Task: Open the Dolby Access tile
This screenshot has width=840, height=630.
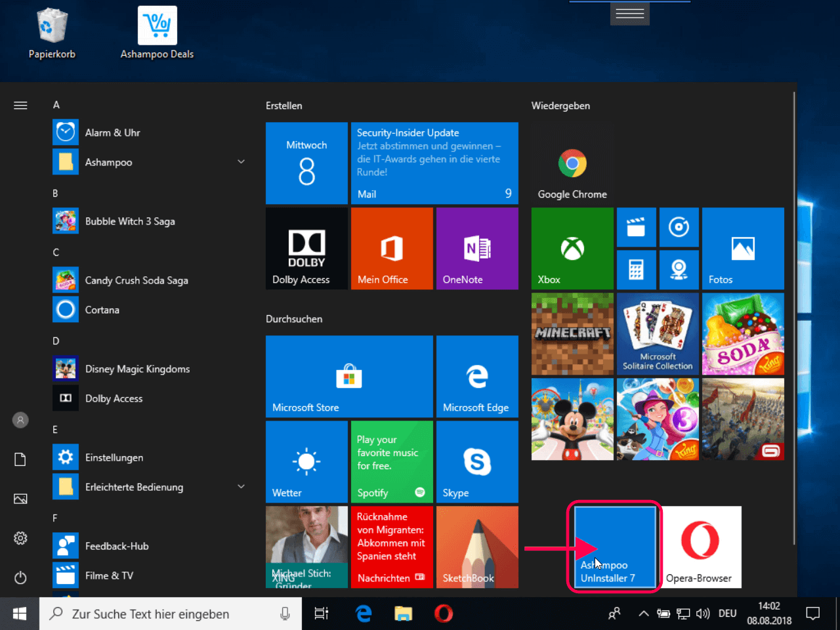Action: [x=306, y=249]
